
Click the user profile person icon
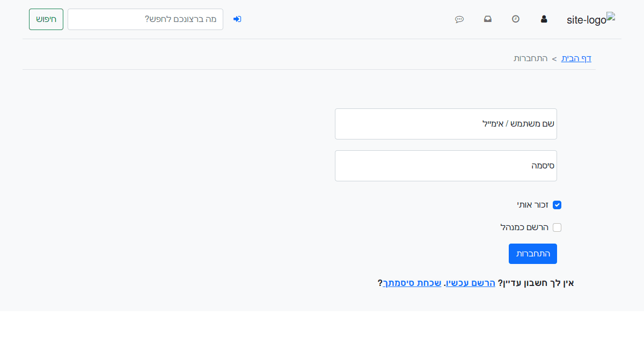[544, 19]
